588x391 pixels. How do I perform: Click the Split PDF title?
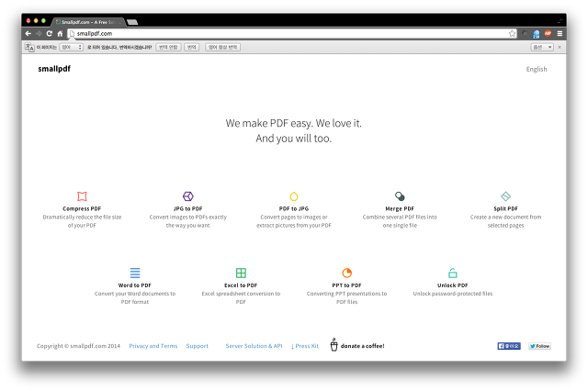click(x=505, y=208)
